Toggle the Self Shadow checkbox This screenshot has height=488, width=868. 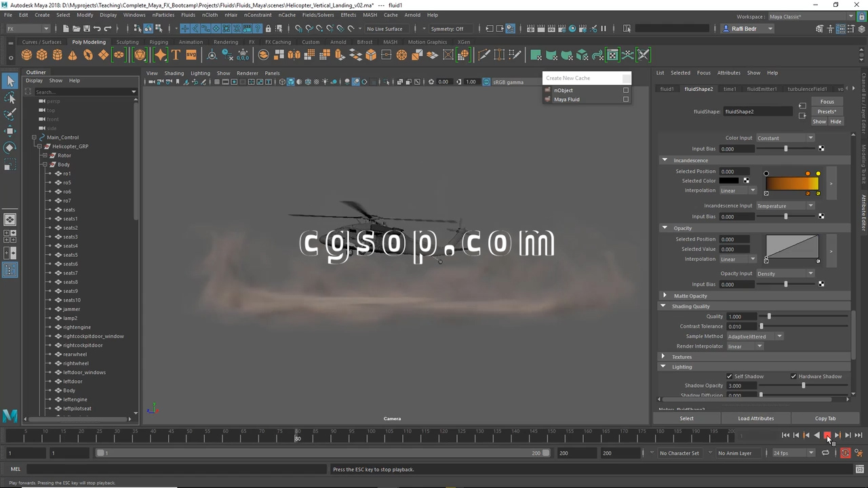point(730,377)
